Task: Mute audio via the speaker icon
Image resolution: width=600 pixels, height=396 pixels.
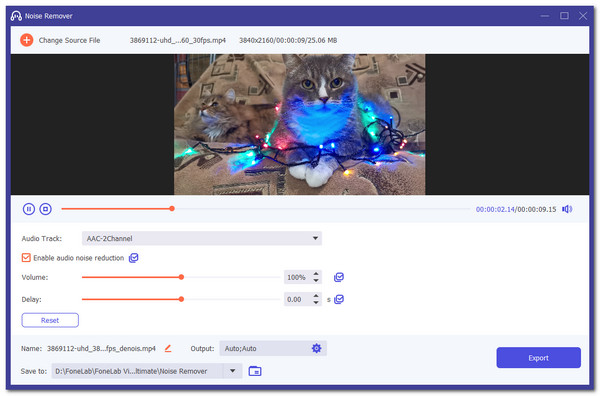Action: 567,209
